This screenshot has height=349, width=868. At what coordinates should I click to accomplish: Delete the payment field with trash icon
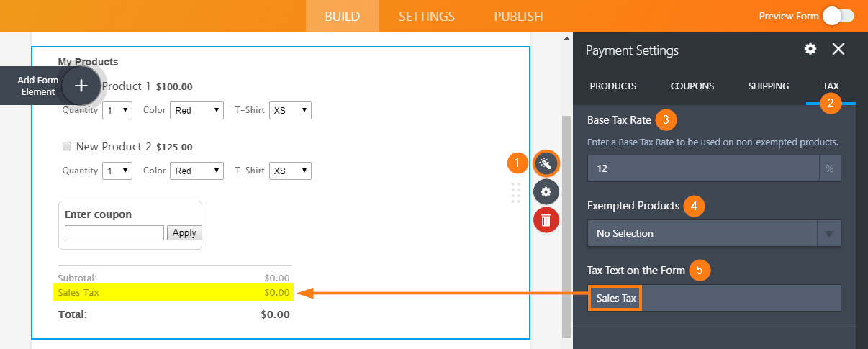pos(546,219)
